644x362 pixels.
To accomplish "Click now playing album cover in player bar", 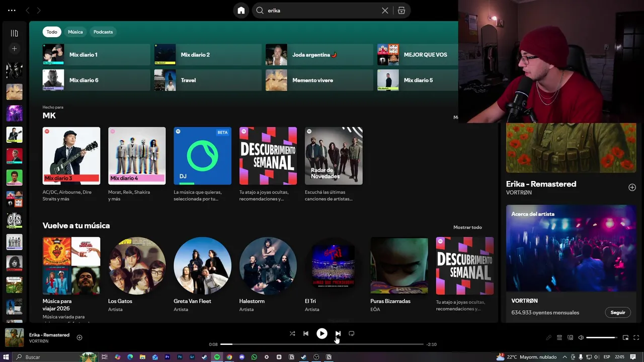I will click(15, 337).
